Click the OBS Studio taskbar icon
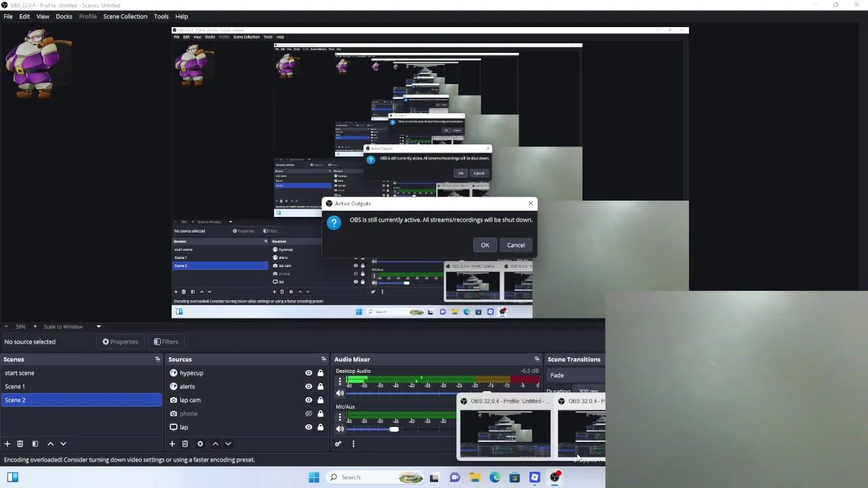868x488 pixels. pos(555,477)
